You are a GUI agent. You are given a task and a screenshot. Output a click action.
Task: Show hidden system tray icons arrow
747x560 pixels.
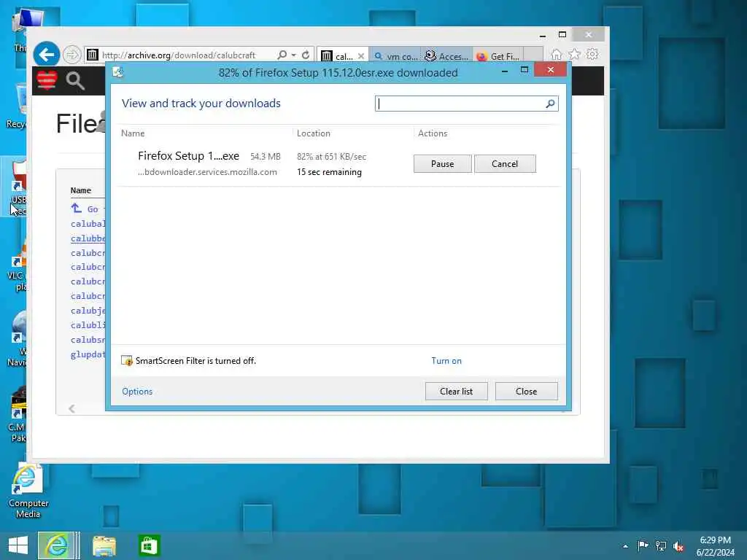pyautogui.click(x=625, y=546)
